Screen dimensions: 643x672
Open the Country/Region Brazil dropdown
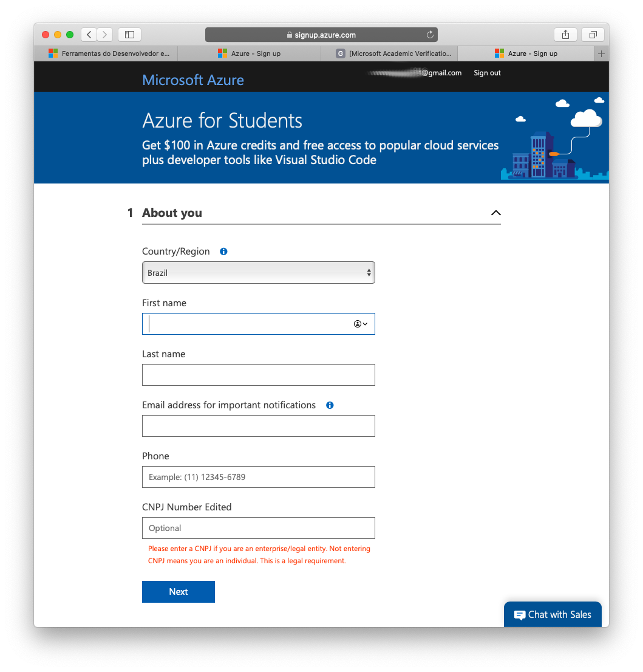pos(258,273)
